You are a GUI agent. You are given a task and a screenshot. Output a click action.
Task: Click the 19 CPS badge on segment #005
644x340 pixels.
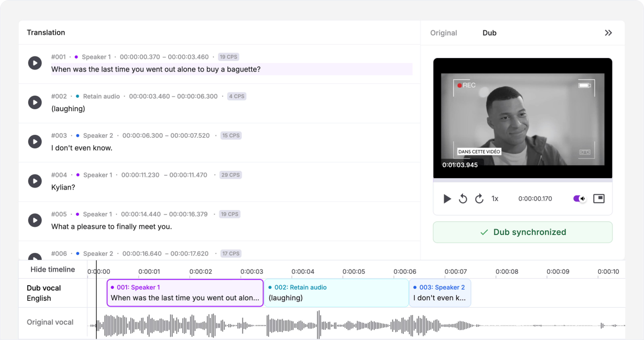(229, 214)
